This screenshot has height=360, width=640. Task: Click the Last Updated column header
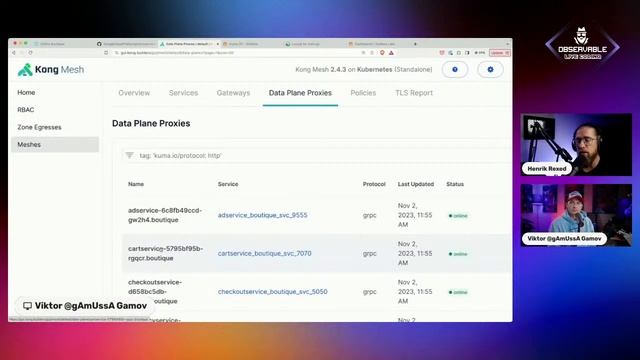coord(416,184)
